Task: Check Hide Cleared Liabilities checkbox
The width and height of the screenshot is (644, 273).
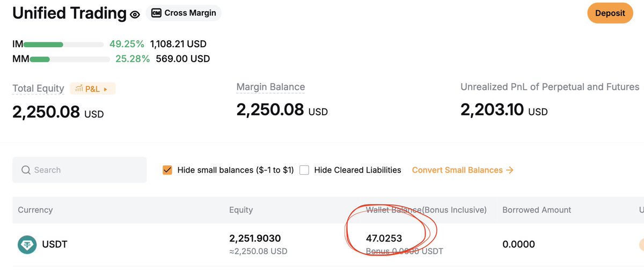Action: pyautogui.click(x=304, y=170)
